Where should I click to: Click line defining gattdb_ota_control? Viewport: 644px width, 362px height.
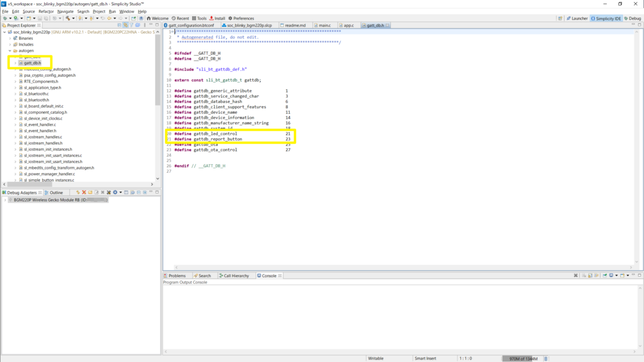tap(232, 150)
